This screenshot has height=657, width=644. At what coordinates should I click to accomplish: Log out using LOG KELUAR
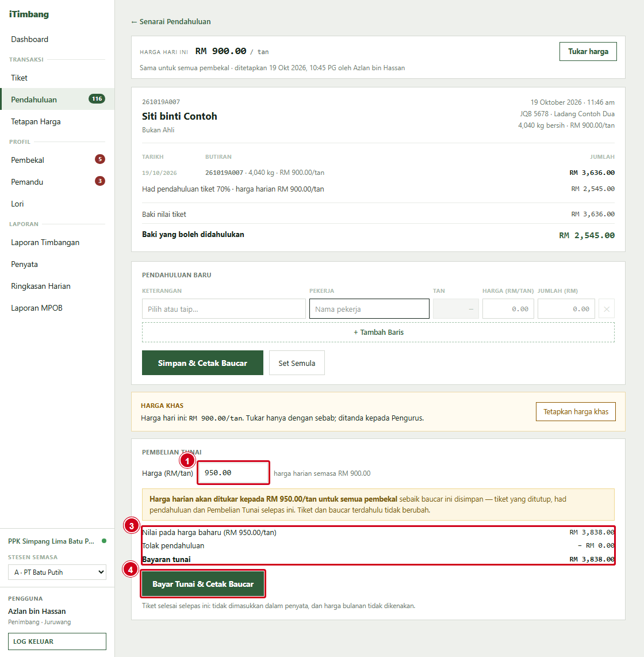point(57,641)
